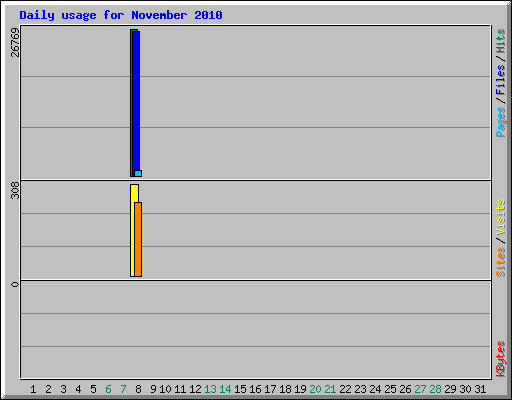Click day 3 on the x-axis

(x=63, y=389)
